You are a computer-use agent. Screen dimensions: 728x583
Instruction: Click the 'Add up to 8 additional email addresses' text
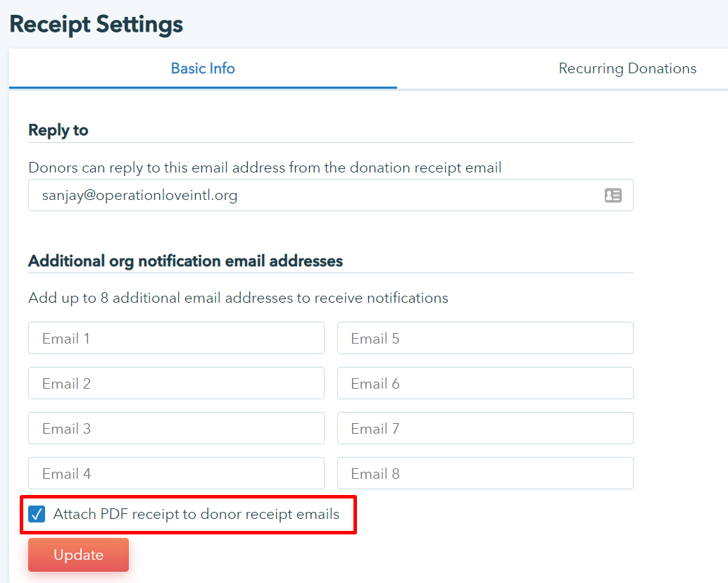238,298
